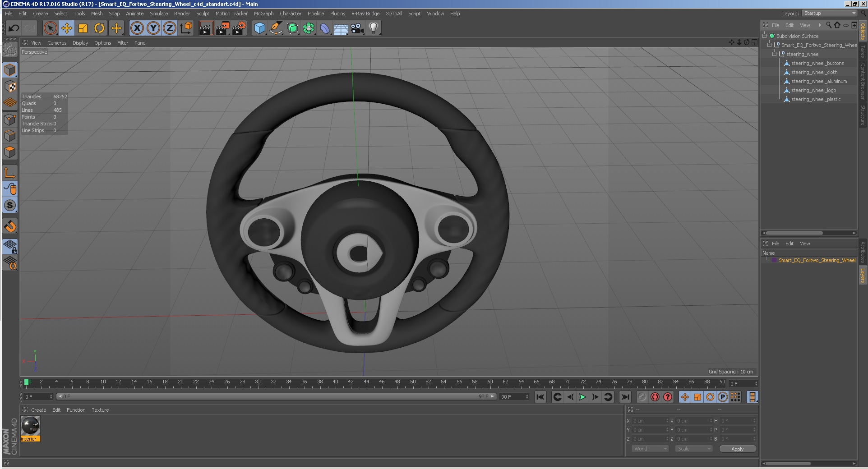The width and height of the screenshot is (868, 469).
Task: Click the coordinate system toggle icon
Action: [186, 28]
